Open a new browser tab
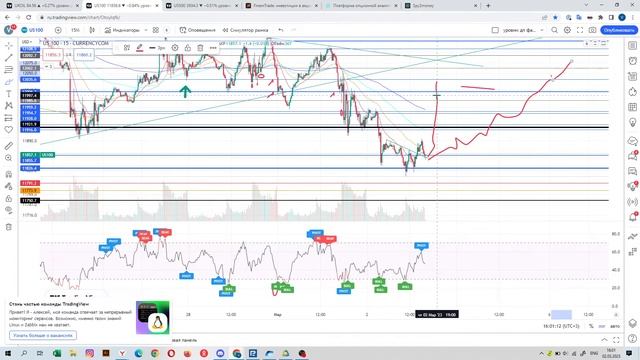 [488, 6]
